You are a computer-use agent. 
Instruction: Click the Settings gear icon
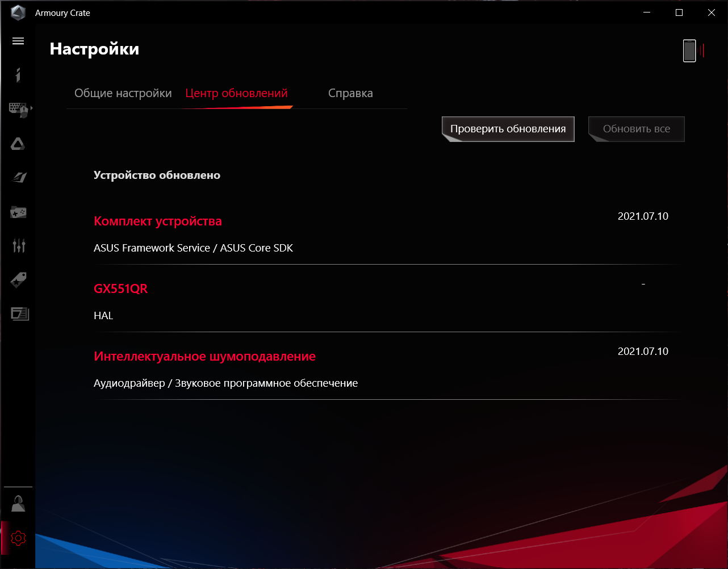click(x=18, y=537)
